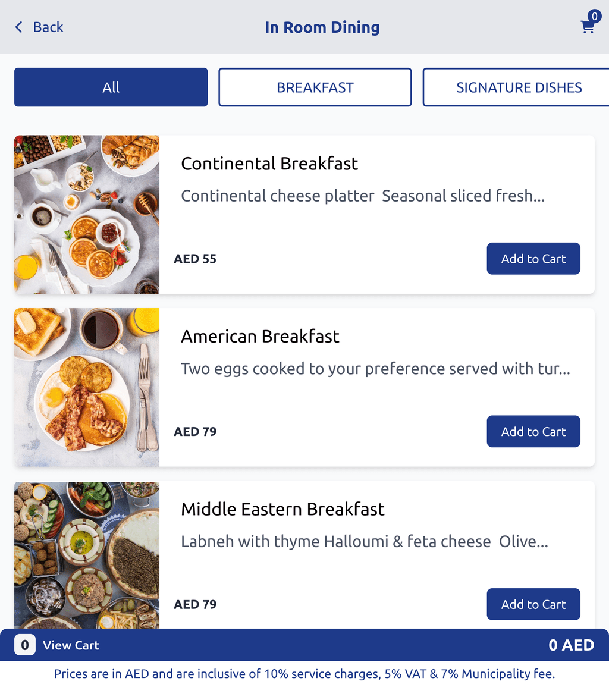Add Continental Breakfast to cart
This screenshot has width=609, height=700.
click(x=533, y=259)
